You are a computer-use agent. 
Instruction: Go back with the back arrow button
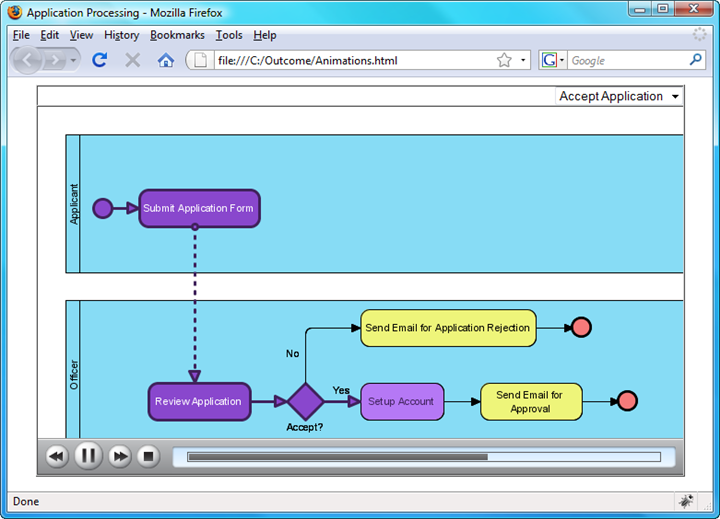point(28,60)
